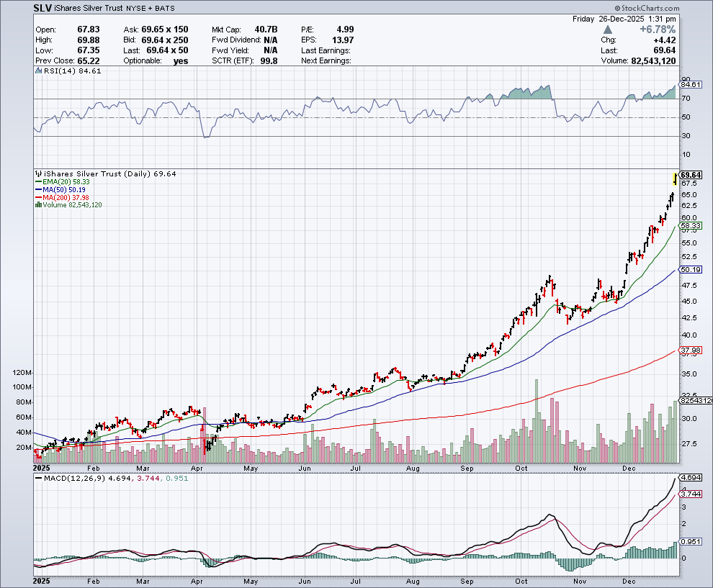Click the EMA(20) 58.33 legend text
The width and height of the screenshot is (713, 588).
click(x=66, y=182)
